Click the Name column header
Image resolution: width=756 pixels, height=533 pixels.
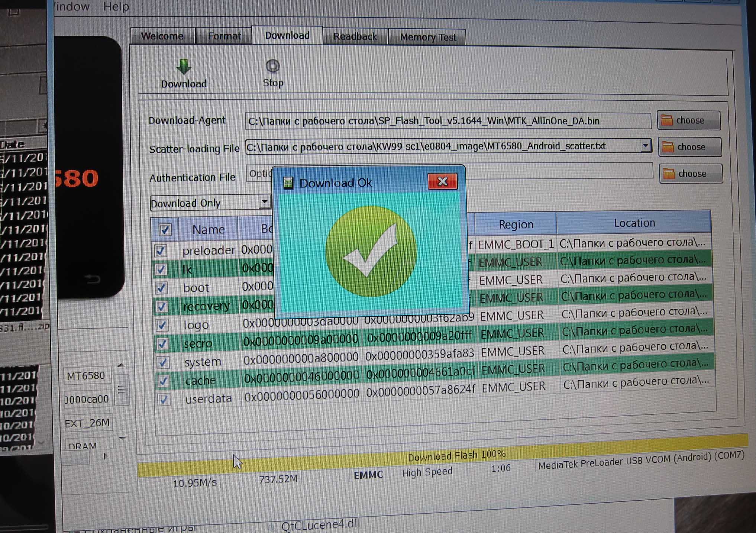coord(208,229)
